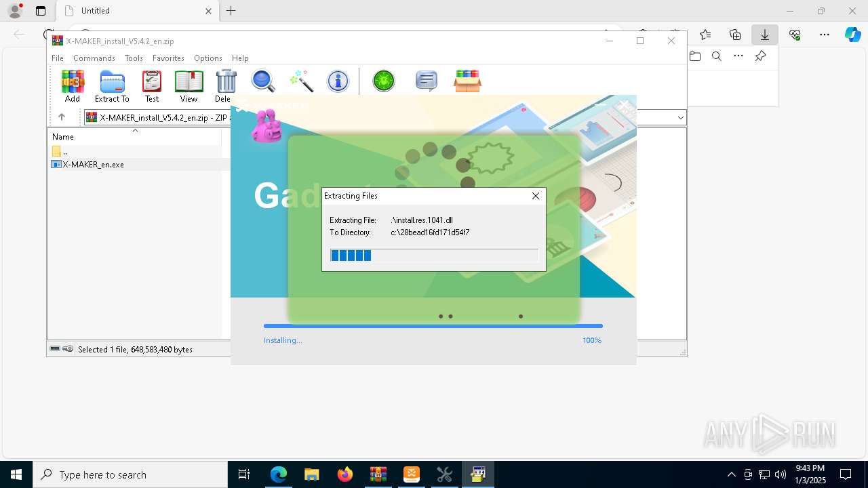Viewport: 868px width, 488px height.
Task: Click the Add toolbar icon in WinRAR
Action: tap(73, 86)
